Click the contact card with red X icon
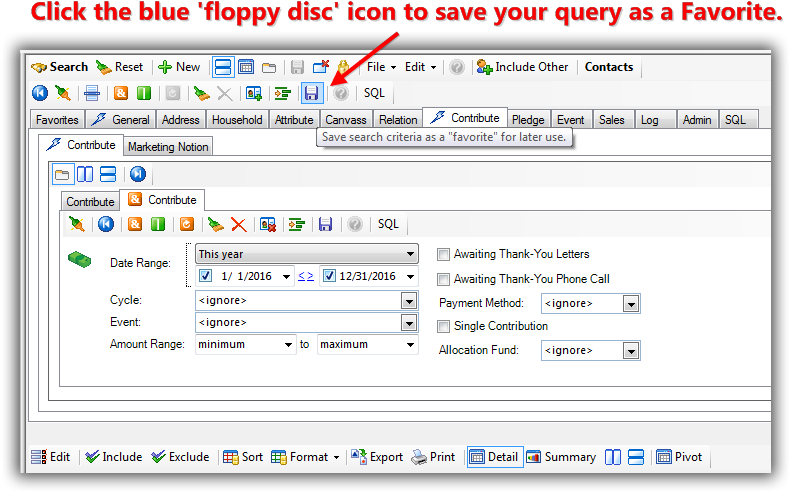Viewport: 790px width, 492px height. [x=268, y=225]
